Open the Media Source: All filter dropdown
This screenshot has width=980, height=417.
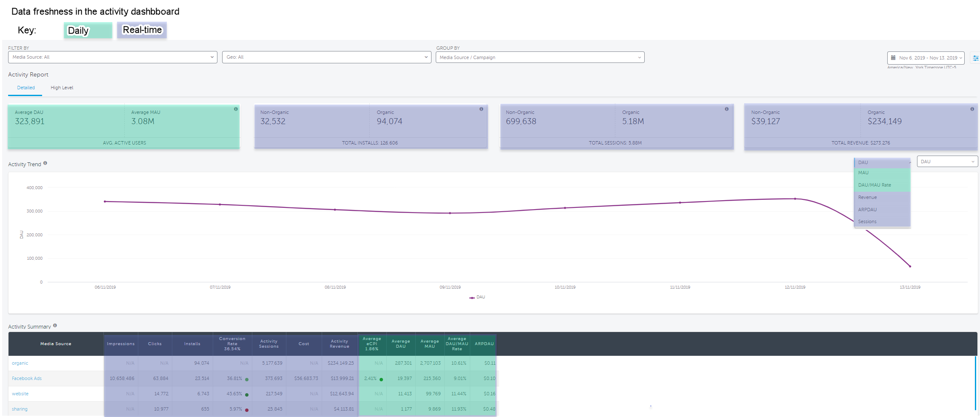[112, 57]
